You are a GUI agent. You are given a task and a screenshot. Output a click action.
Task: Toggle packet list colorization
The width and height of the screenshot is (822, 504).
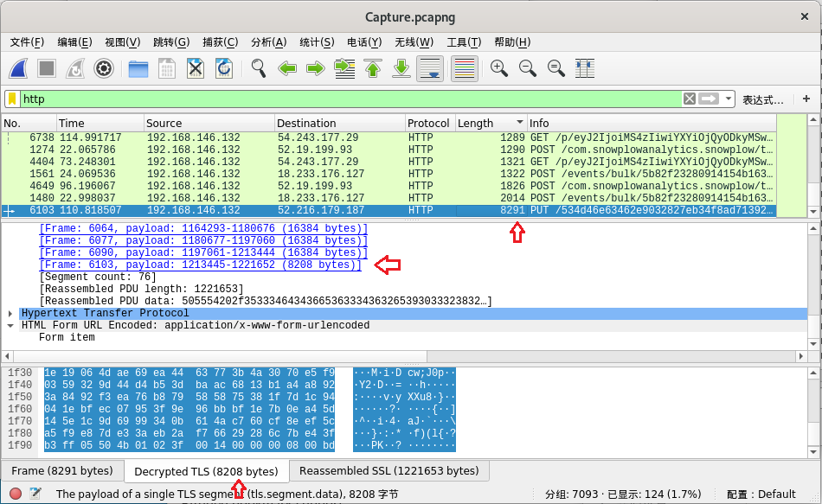tap(465, 68)
